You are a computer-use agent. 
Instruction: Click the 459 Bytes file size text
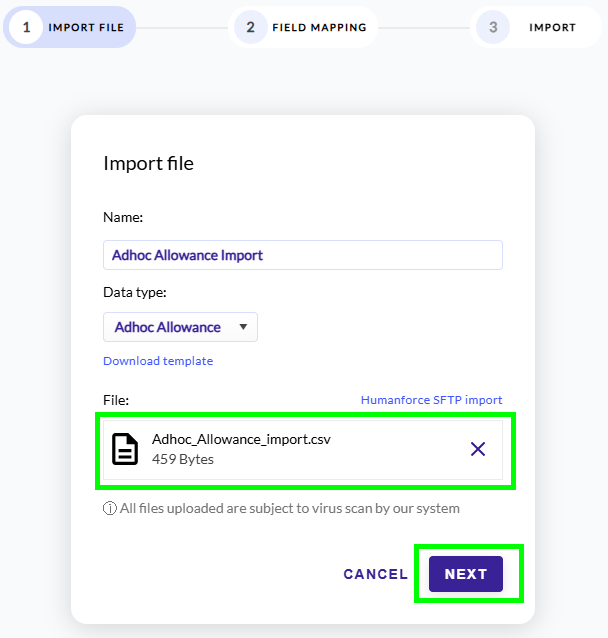(x=182, y=459)
